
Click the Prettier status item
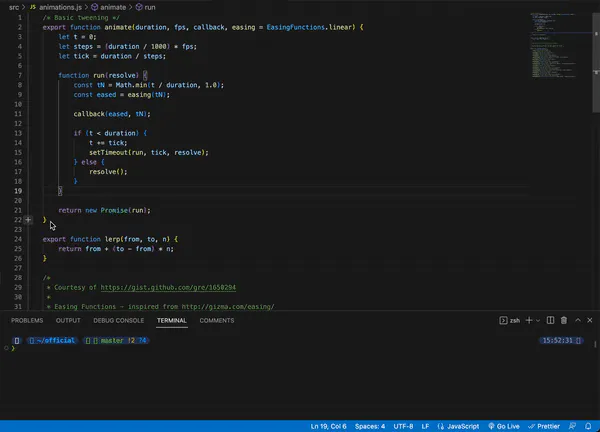(544, 426)
